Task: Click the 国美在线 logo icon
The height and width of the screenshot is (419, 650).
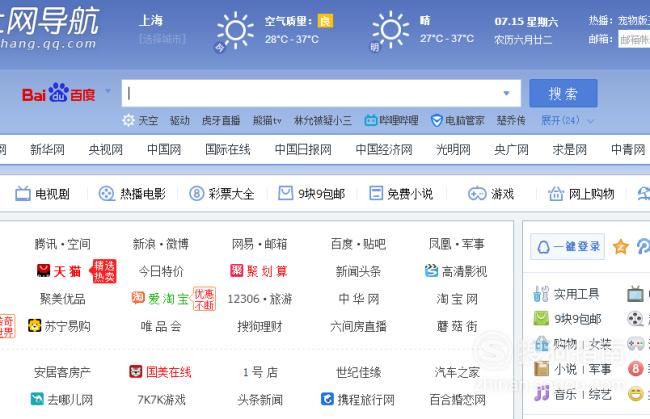Action: [x=136, y=372]
